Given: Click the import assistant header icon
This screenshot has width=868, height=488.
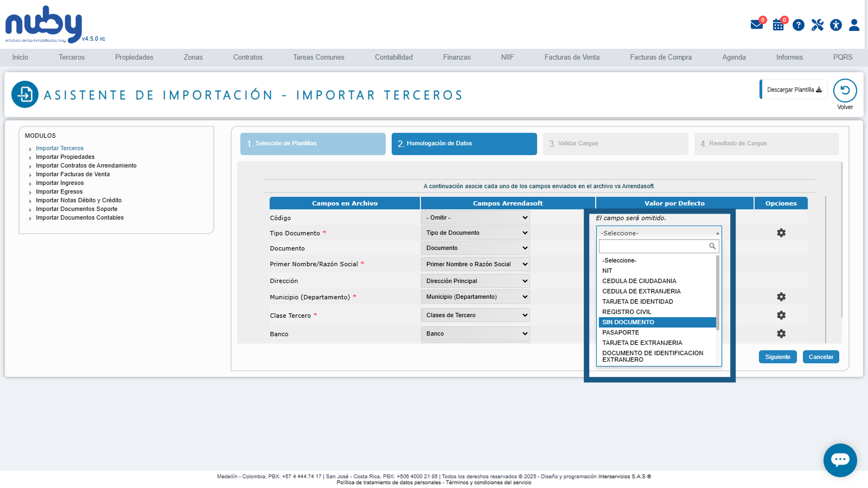Looking at the screenshot, I should (25, 94).
